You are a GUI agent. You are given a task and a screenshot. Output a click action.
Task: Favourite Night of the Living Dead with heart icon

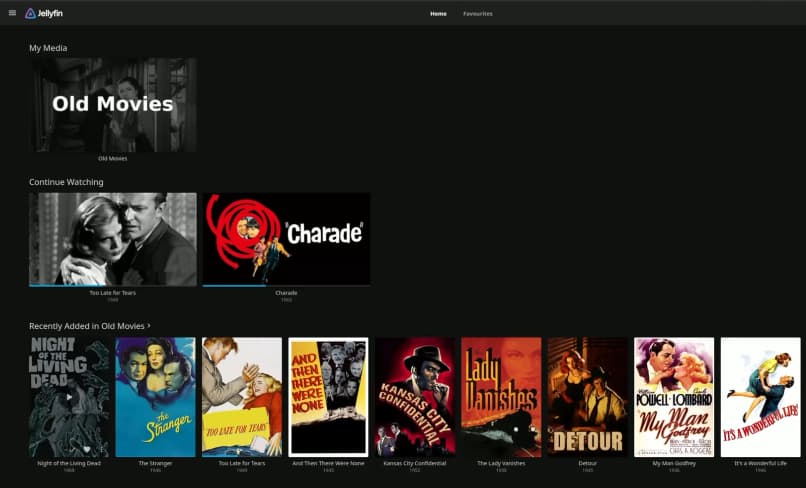(x=87, y=449)
